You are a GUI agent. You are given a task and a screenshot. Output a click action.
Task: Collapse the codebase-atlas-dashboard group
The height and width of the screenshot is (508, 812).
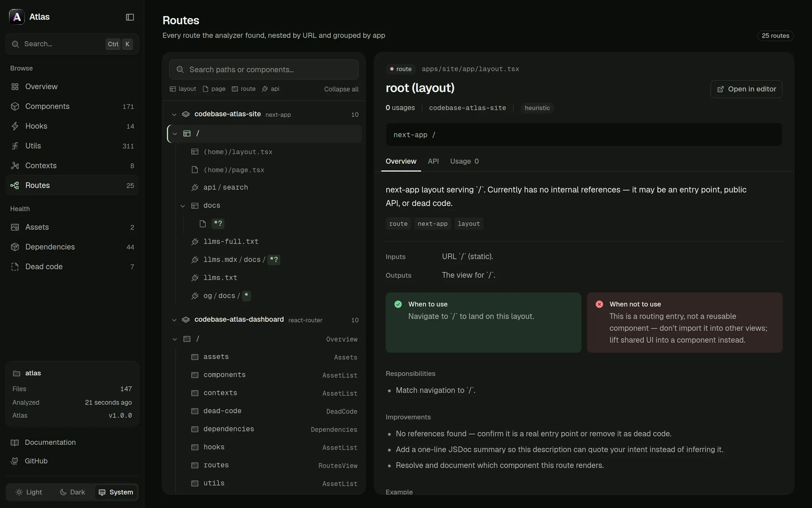tap(174, 320)
